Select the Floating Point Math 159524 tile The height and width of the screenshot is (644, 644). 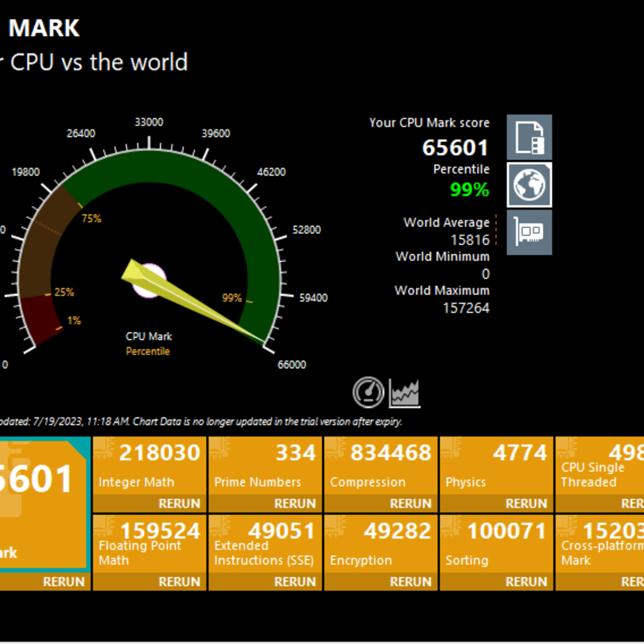point(149,544)
